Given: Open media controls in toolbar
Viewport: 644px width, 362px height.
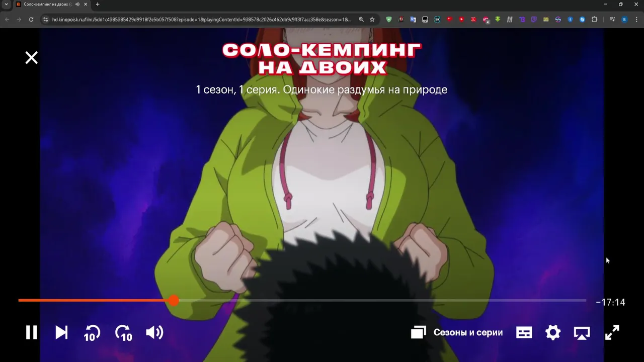Looking at the screenshot, I should click(x=612, y=20).
